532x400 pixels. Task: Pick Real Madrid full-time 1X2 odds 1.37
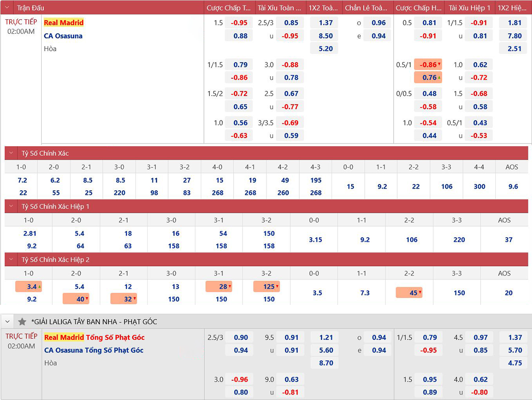[x=325, y=23]
